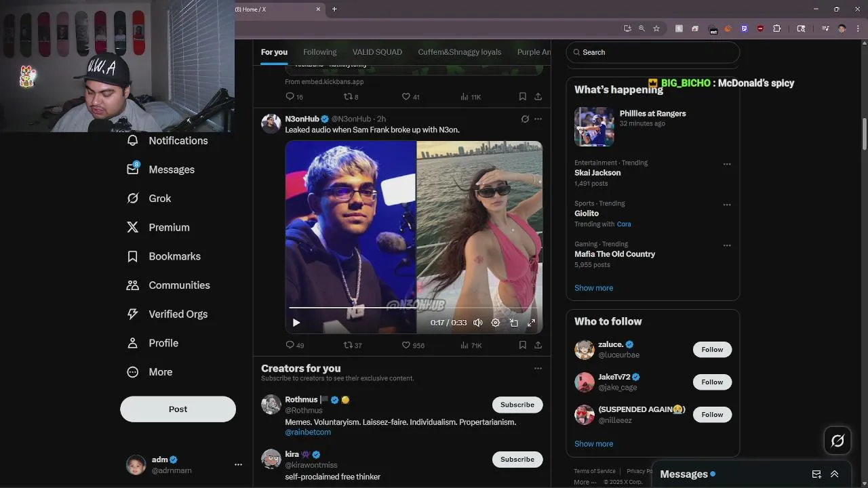Viewport: 868px width, 488px height.
Task: Open Messages in the left sidebar
Action: click(x=161, y=169)
